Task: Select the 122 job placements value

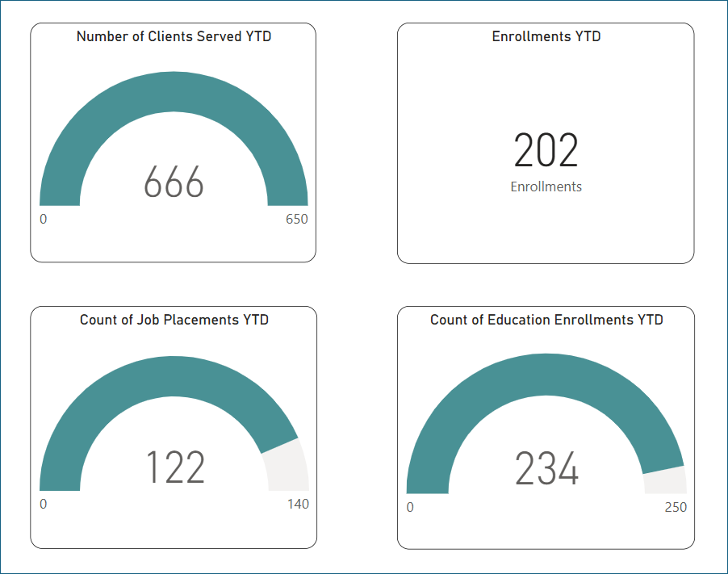Action: (175, 467)
